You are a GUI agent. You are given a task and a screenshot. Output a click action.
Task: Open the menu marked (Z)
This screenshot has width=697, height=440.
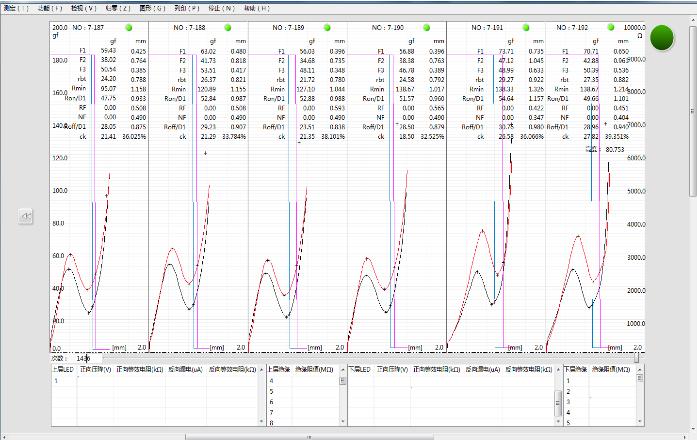[x=119, y=7]
